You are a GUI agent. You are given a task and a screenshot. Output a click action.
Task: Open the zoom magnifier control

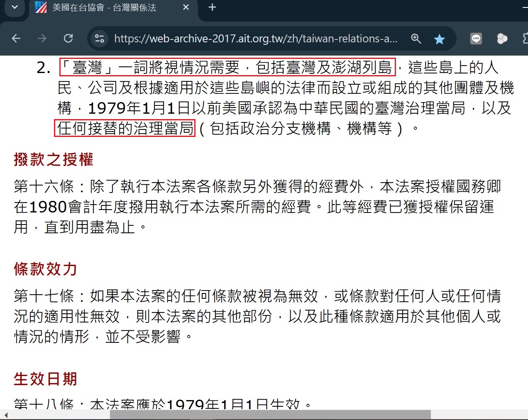[416, 39]
